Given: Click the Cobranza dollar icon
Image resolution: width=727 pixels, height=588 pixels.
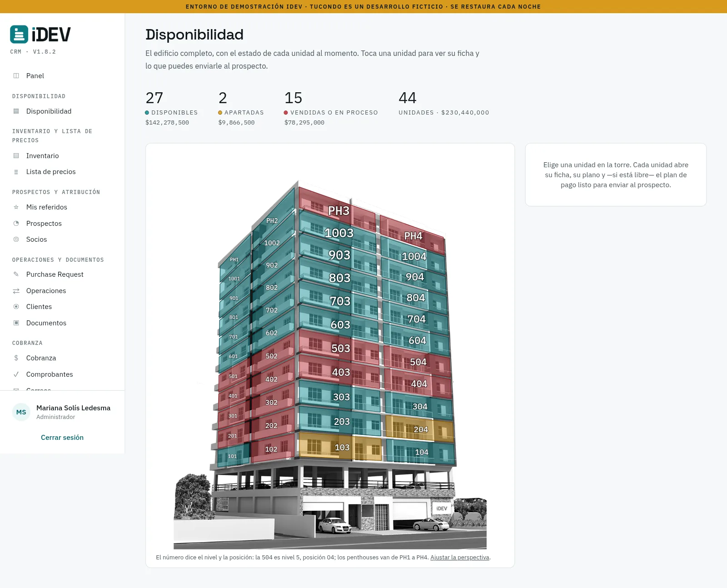Looking at the screenshot, I should point(16,358).
